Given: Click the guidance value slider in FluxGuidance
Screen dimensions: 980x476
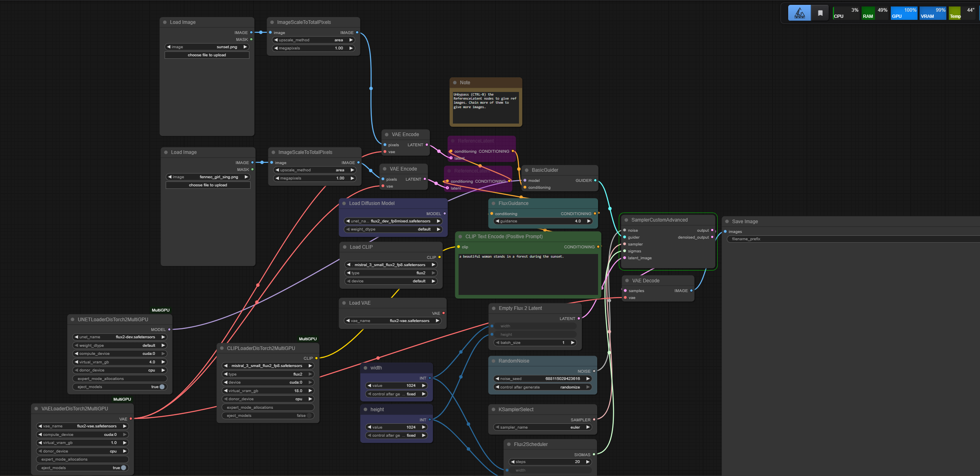Looking at the screenshot, I should click(543, 221).
